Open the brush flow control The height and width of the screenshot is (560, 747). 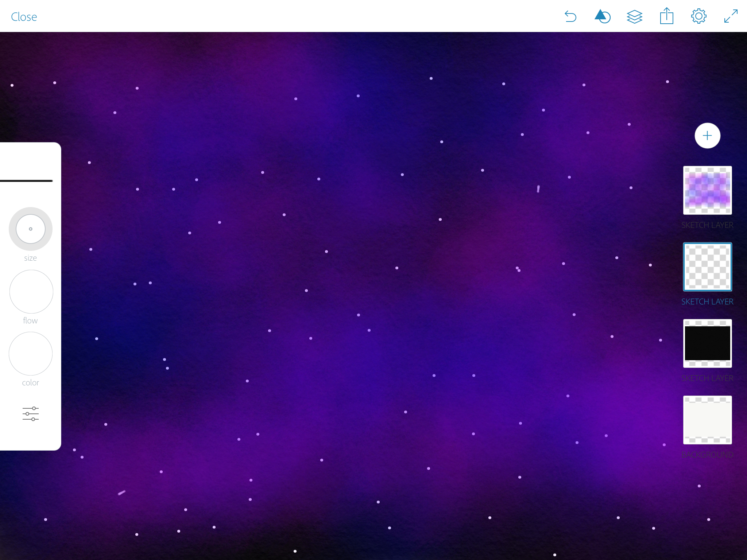(x=31, y=292)
